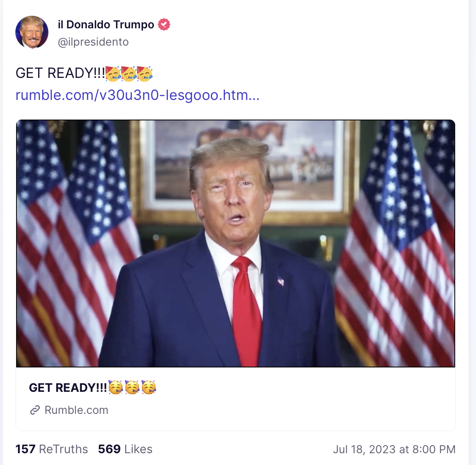The height and width of the screenshot is (465, 476).
Task: Click the red tie in the video preview
Action: (247, 311)
